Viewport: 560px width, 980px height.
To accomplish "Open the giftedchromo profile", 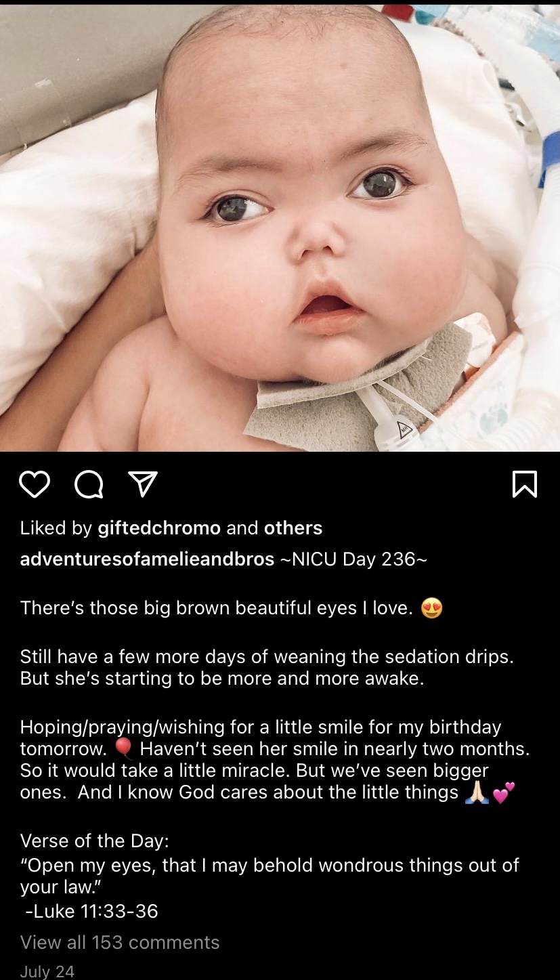I will tap(159, 528).
